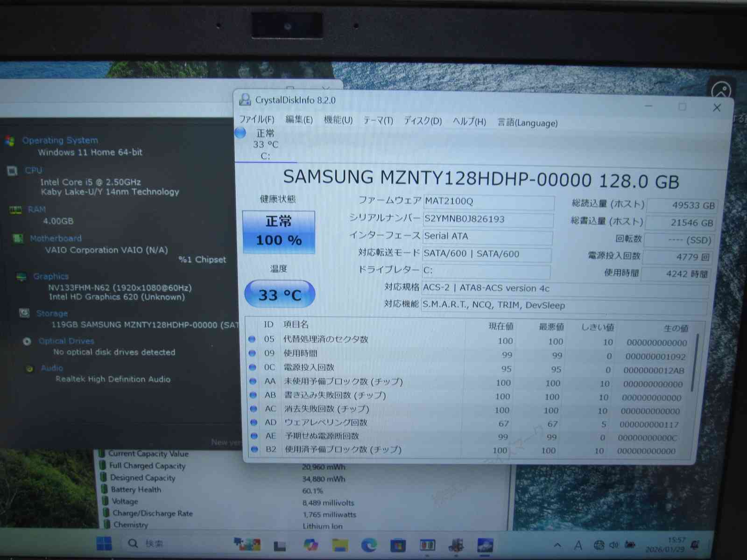Click the S.M.A.R.T. attribute list scrollbar
Viewport: 747px width, 560px height.
696,364
